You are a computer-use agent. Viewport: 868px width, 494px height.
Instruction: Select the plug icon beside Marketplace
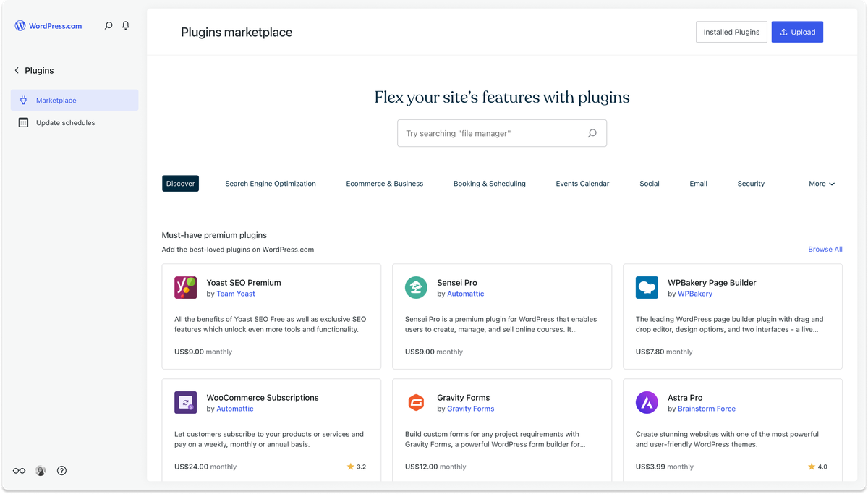(24, 100)
